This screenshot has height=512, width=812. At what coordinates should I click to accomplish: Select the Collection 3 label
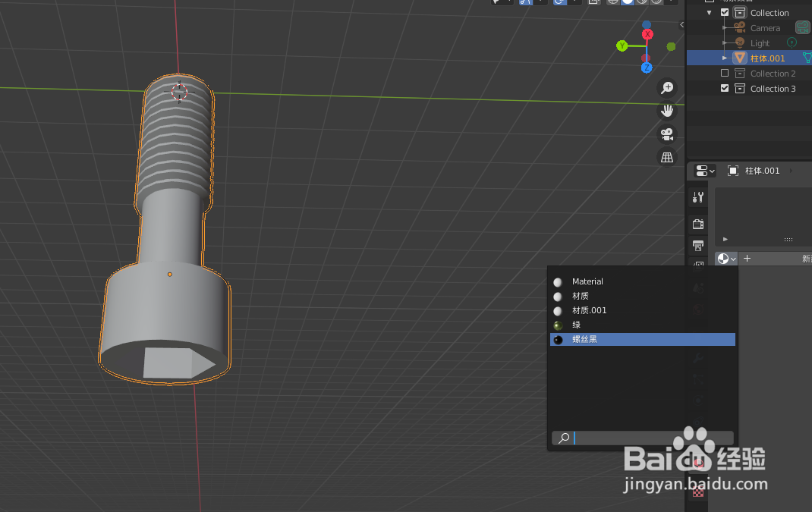pyautogui.click(x=773, y=89)
